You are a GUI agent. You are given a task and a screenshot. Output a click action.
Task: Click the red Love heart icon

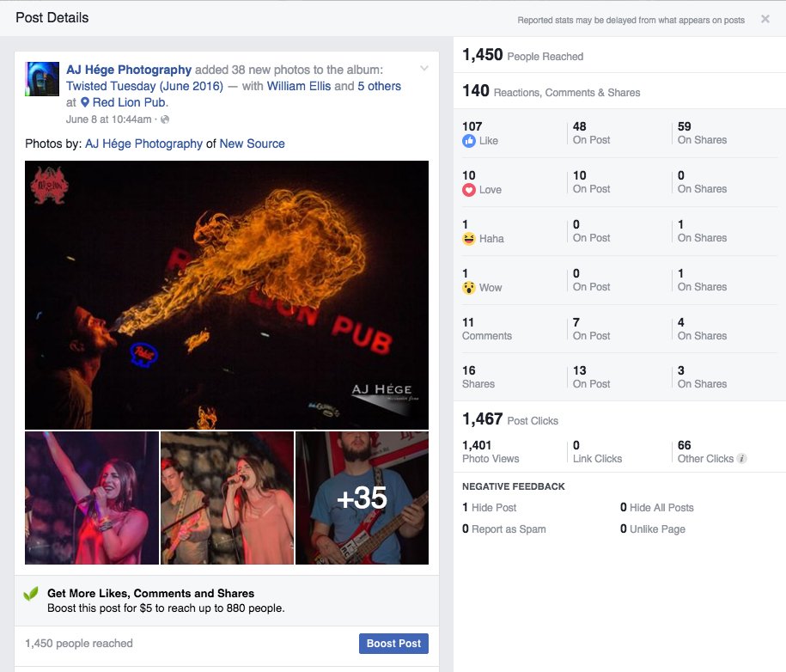469,190
